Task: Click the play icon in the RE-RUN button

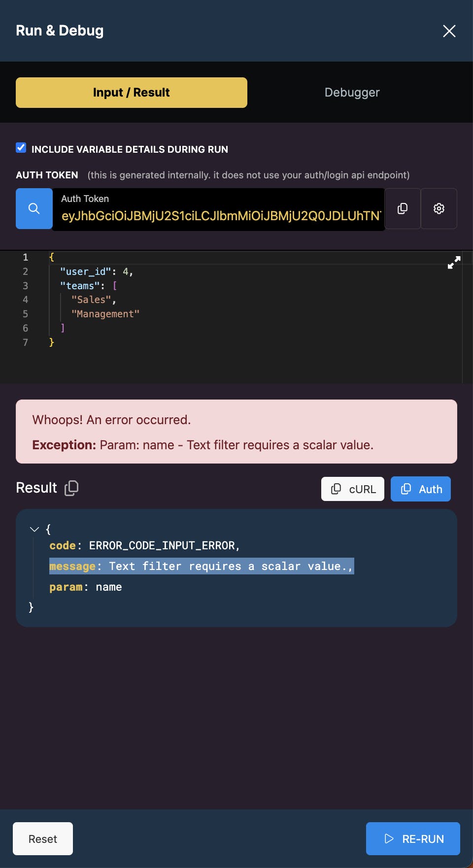Action: pyautogui.click(x=389, y=838)
